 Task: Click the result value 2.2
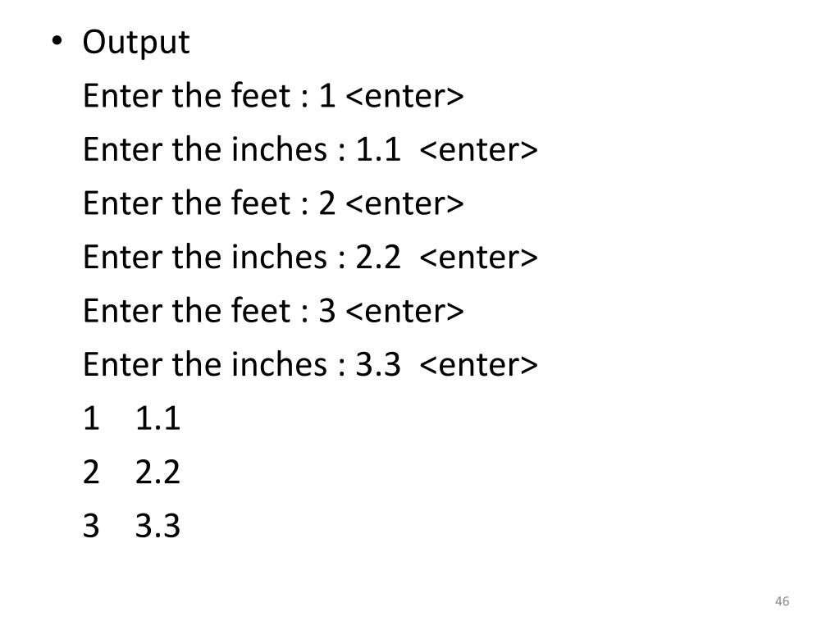pyautogui.click(x=157, y=472)
